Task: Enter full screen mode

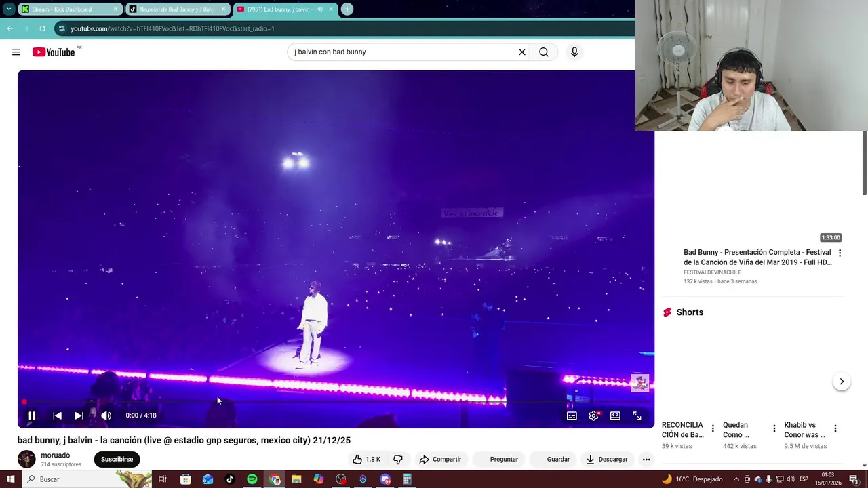Action: (x=637, y=415)
